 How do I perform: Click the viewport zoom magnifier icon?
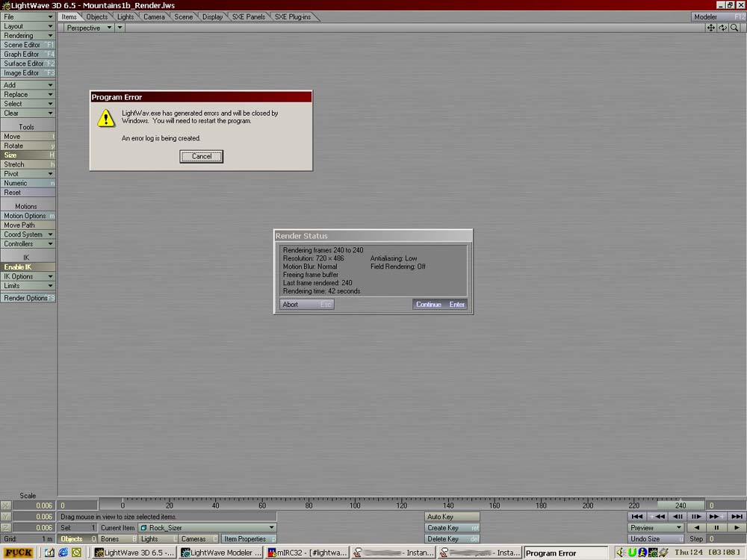click(x=734, y=28)
